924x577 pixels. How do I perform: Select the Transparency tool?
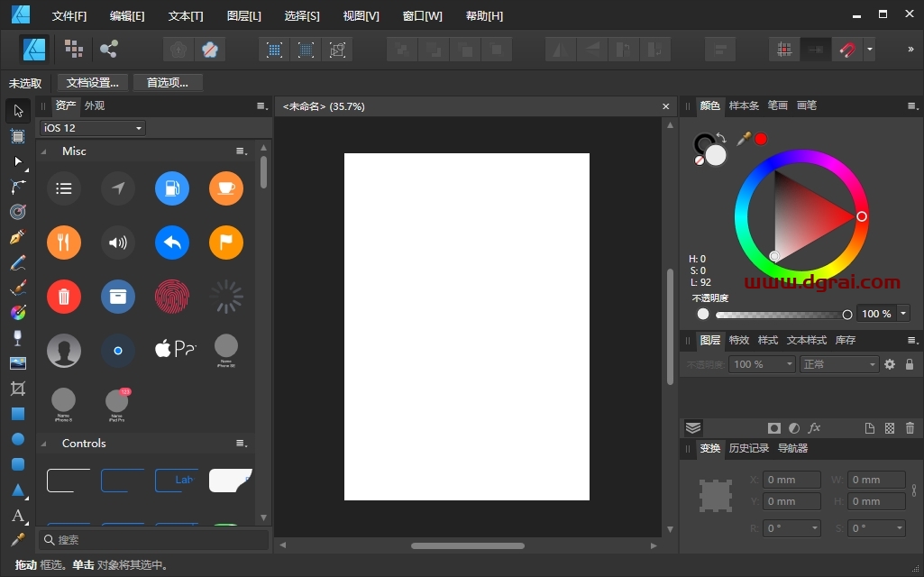18,338
